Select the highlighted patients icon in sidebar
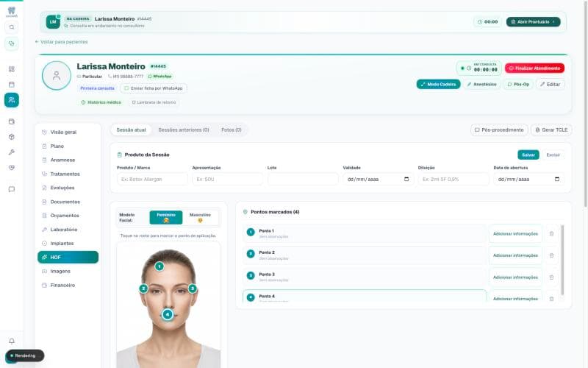The width and height of the screenshot is (588, 368). tap(12, 100)
